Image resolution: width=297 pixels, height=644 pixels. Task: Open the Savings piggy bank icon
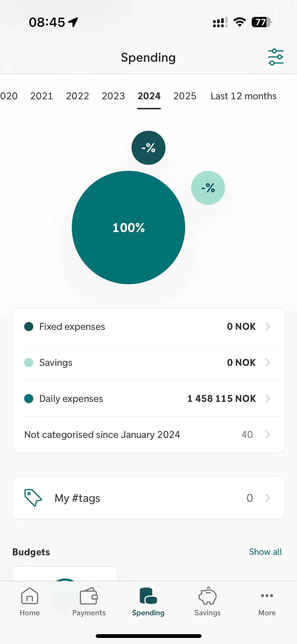tap(207, 596)
